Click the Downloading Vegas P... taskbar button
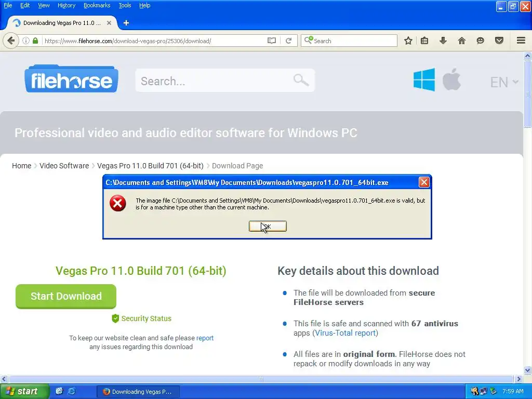The width and height of the screenshot is (532, 399). click(138, 392)
